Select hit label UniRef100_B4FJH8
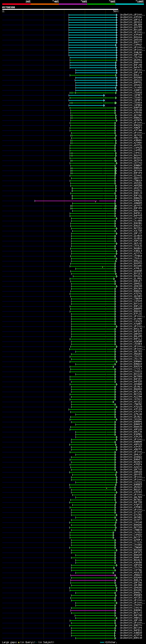 click(x=131, y=65)
